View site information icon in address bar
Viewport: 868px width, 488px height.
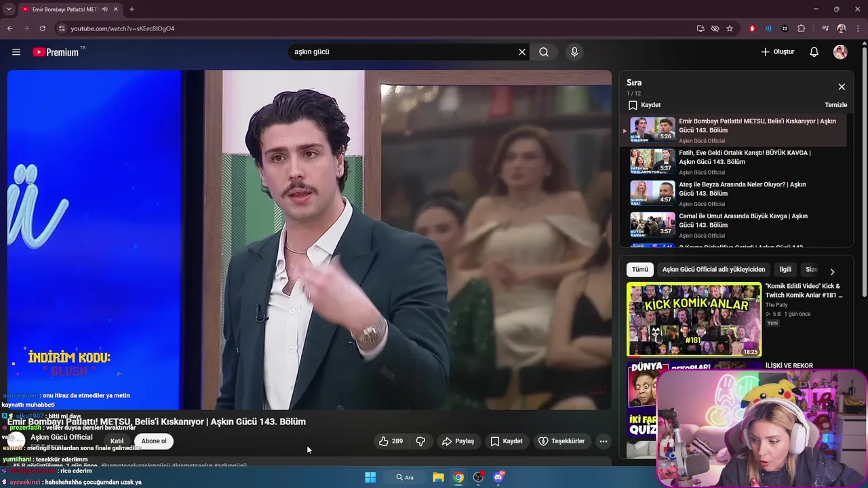click(x=62, y=28)
